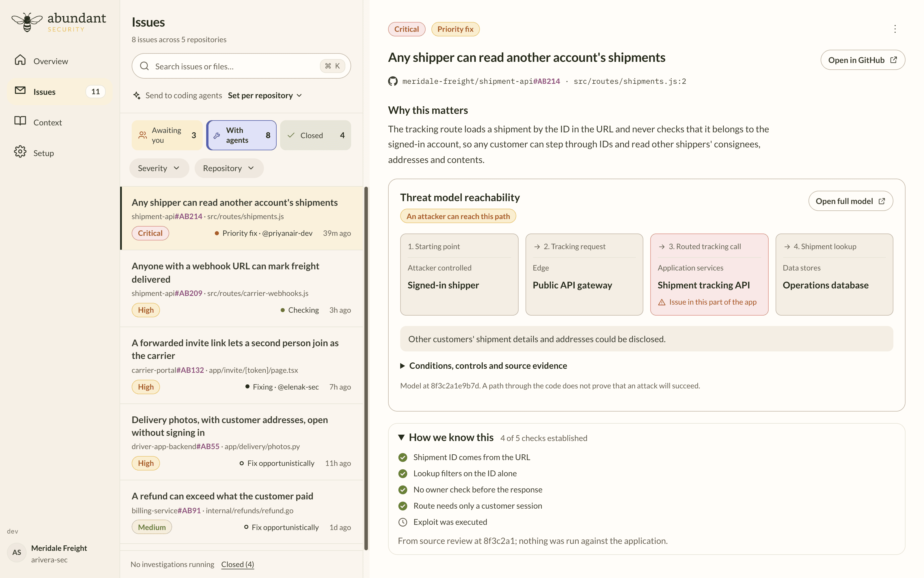This screenshot has height=578, width=924.
Task: Click the Signed-in shipper starting point card
Action: pyautogui.click(x=459, y=275)
